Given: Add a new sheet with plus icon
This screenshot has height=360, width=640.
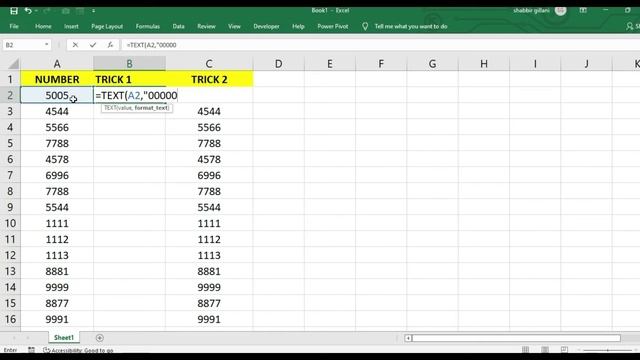Looking at the screenshot, I should [100, 338].
